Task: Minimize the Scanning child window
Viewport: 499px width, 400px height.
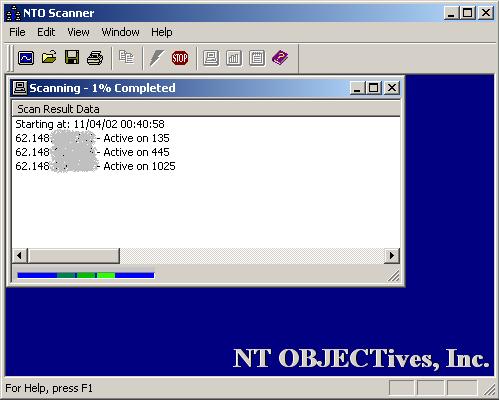Action: coord(357,88)
